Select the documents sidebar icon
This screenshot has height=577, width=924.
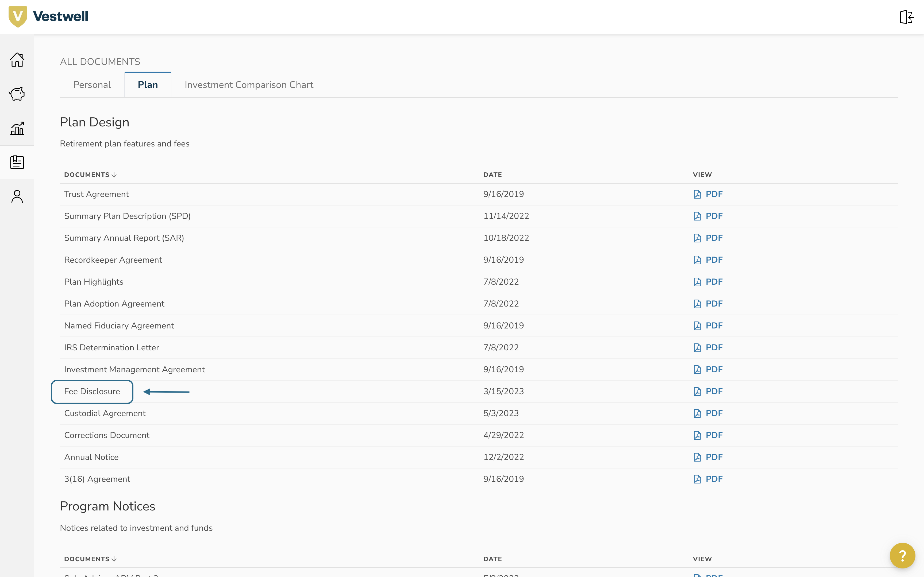click(17, 162)
